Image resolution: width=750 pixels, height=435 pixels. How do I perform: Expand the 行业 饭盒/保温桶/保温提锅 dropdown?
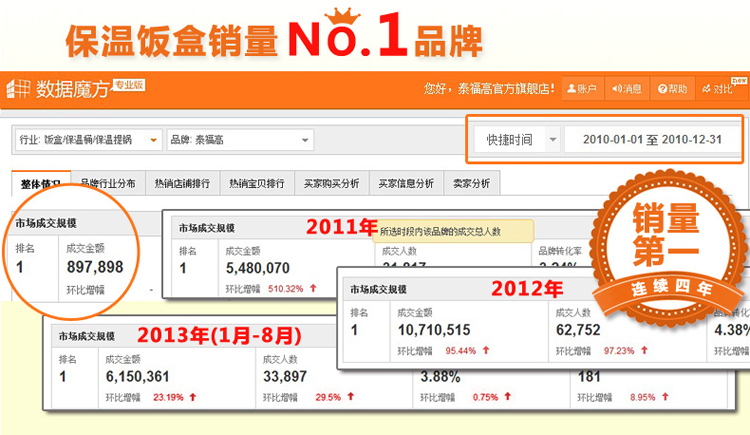(88, 140)
